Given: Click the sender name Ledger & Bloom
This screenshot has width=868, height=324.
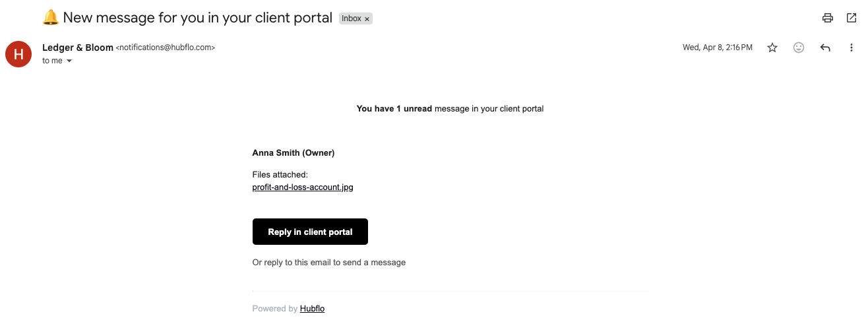Looking at the screenshot, I should [x=78, y=48].
